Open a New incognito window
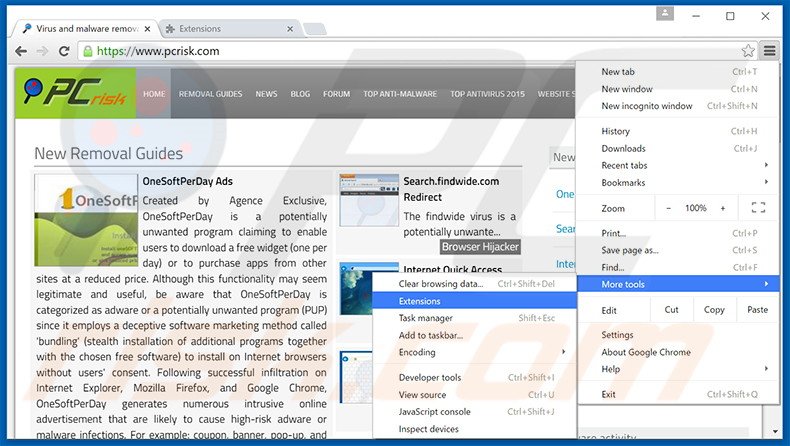 click(678, 106)
